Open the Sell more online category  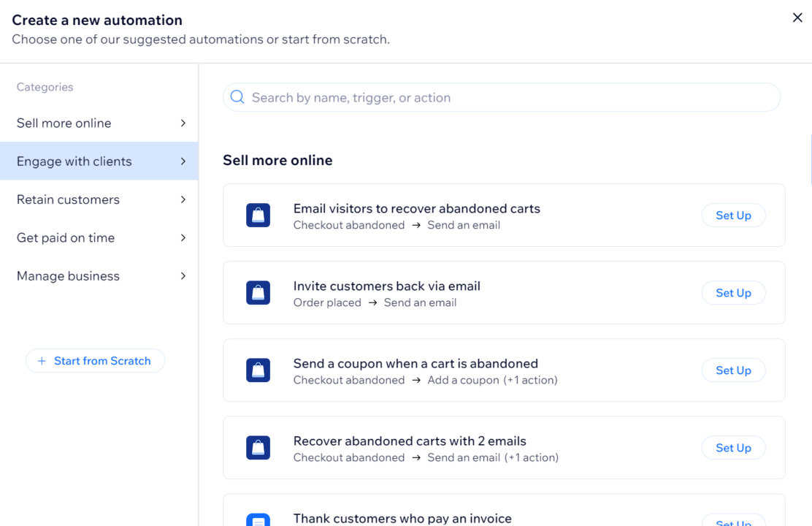coord(64,123)
